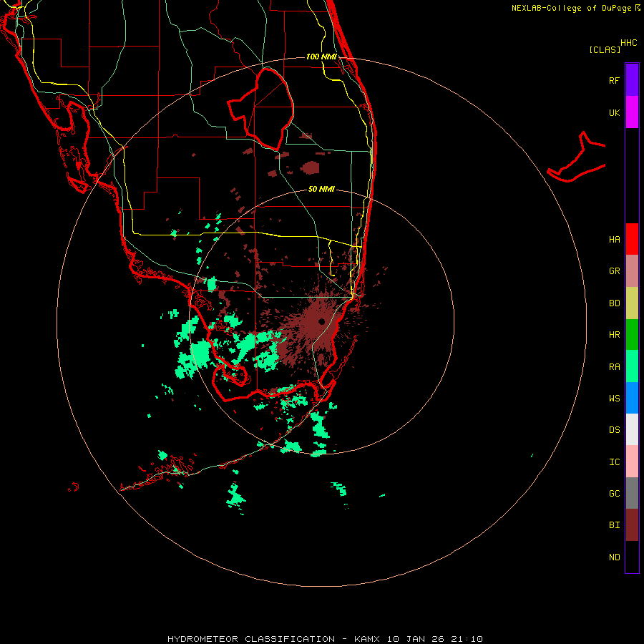The image size is (644, 644).
Task: Click the NEXLAB-College of DuPage title
Action: tap(576, 8)
